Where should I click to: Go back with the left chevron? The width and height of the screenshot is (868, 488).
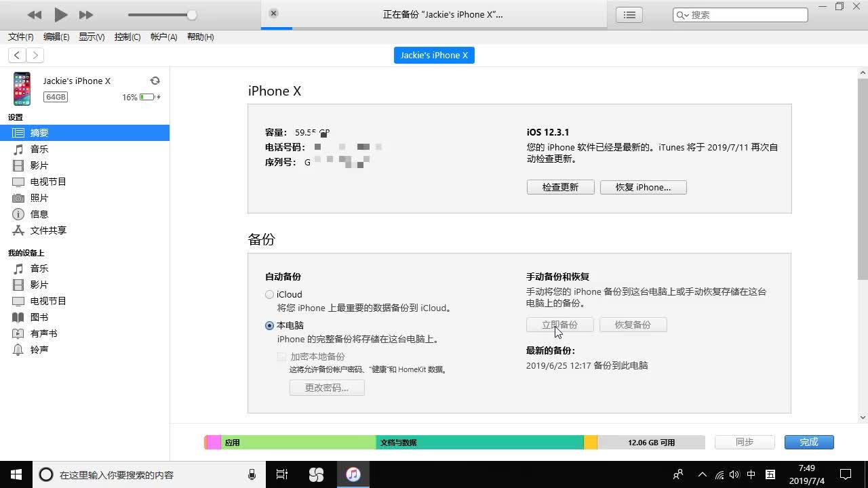pos(17,55)
